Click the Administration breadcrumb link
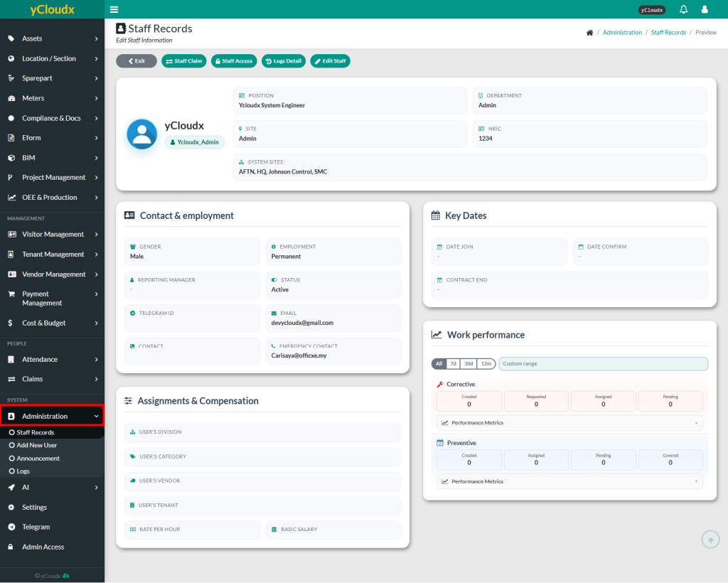728x583 pixels. 622,33
